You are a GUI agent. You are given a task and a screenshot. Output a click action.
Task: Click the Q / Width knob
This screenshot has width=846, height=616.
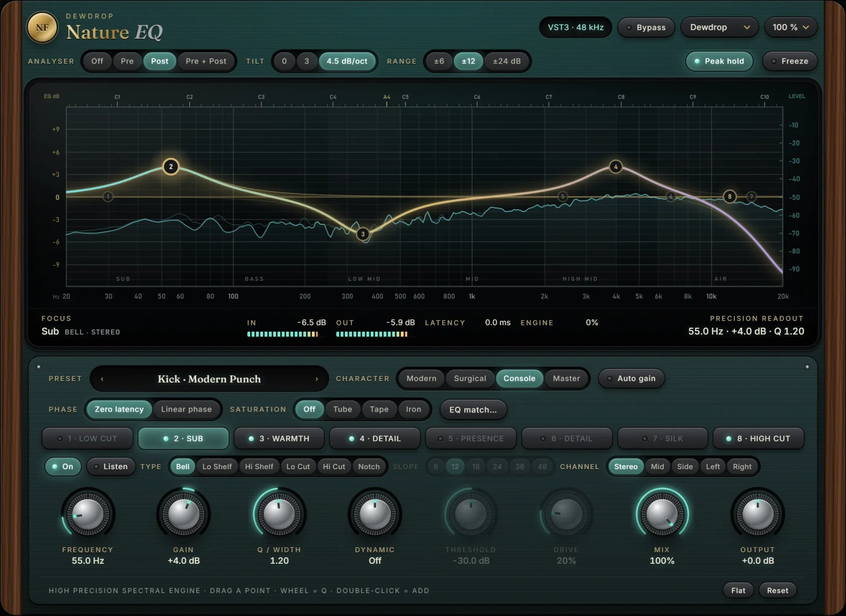tap(279, 514)
